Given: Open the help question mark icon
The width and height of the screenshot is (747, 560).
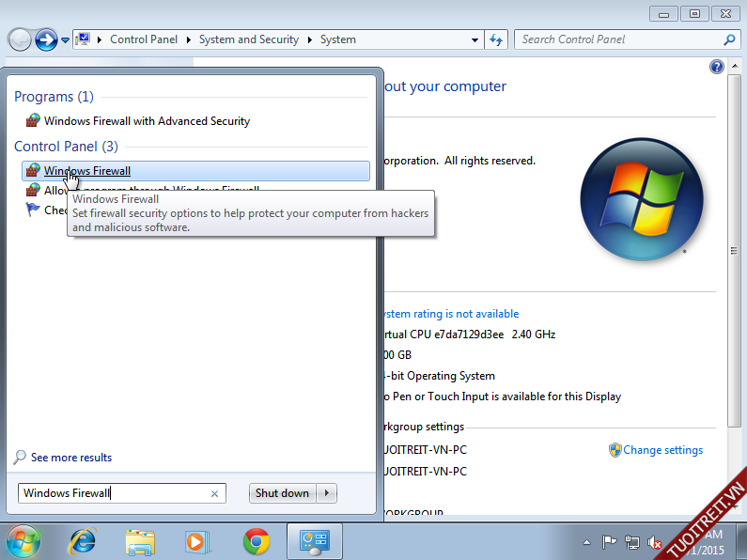Looking at the screenshot, I should click(x=717, y=67).
